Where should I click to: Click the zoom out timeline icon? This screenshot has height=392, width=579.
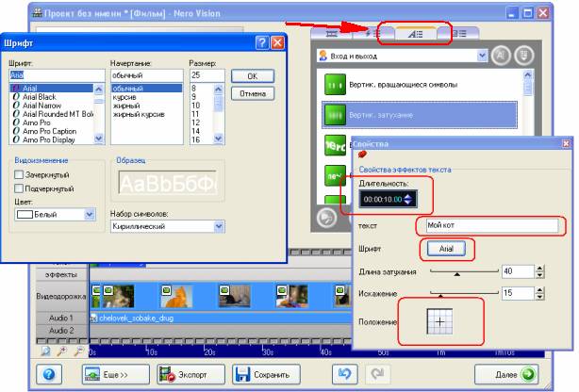click(x=78, y=351)
